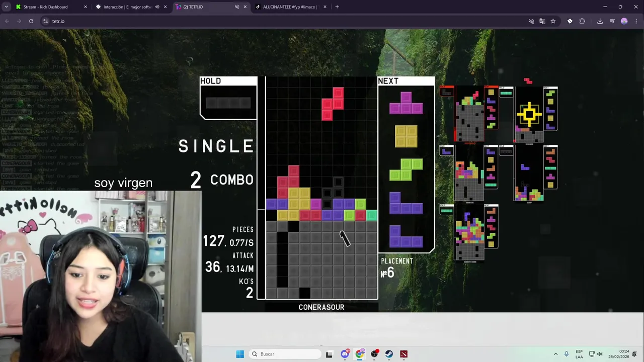Open Dota 2 from the taskbar
Image resolution: width=644 pixels, height=362 pixels.
click(404, 354)
